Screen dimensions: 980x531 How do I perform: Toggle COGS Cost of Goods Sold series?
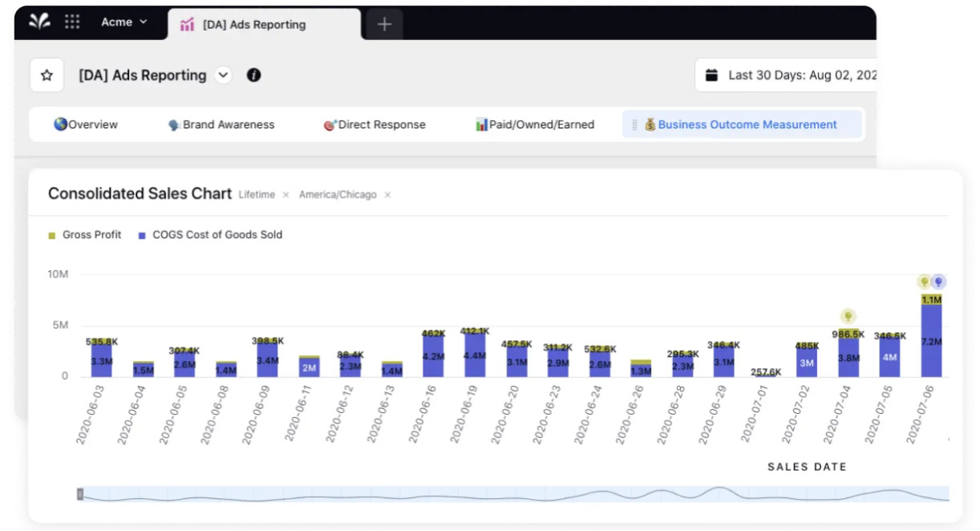pyautogui.click(x=211, y=235)
